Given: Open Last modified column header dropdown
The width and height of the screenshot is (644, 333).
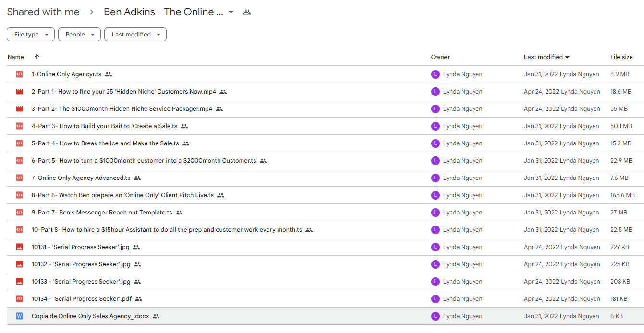Looking at the screenshot, I should pos(567,57).
